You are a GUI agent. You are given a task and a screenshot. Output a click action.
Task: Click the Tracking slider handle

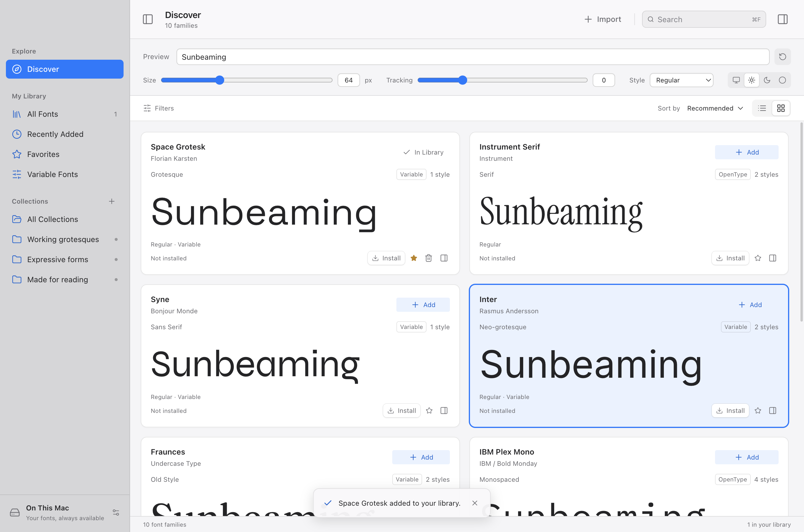pyautogui.click(x=462, y=80)
